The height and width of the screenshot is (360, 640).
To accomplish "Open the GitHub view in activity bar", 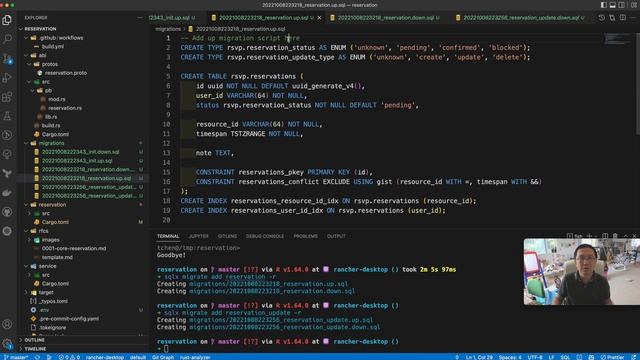I will pyautogui.click(x=7, y=212).
